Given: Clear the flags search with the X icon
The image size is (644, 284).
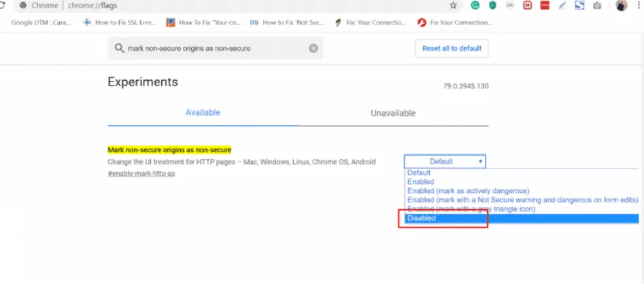Looking at the screenshot, I should [x=313, y=48].
